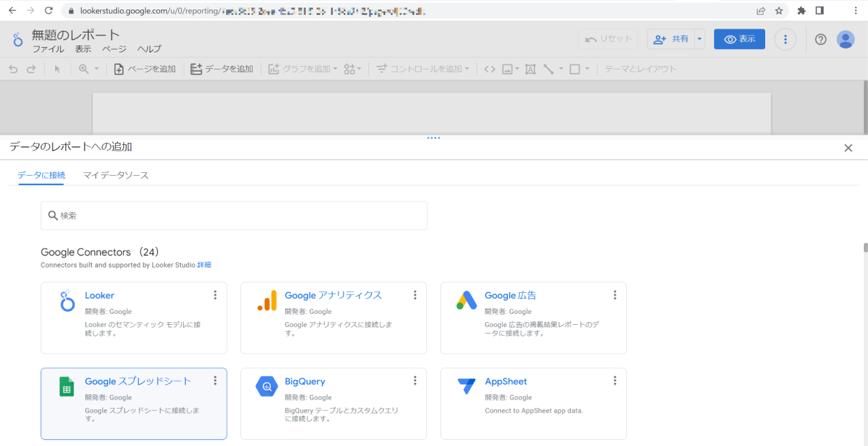Click the undo arrow in the toolbar
868x446 pixels.
pyautogui.click(x=12, y=68)
